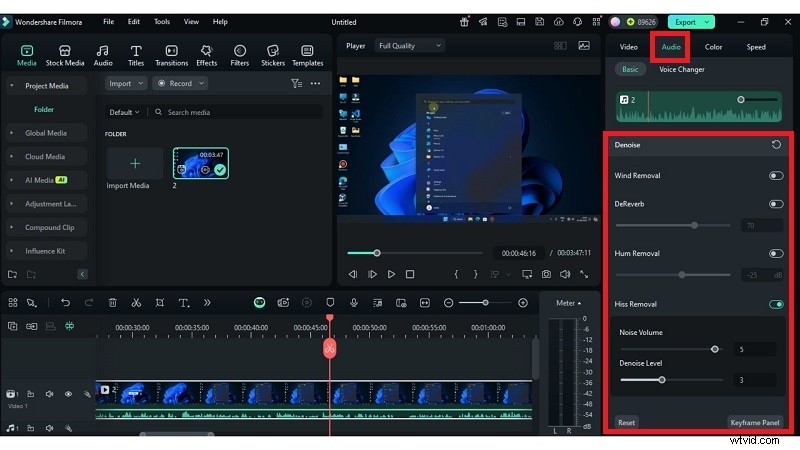800x450 pixels.
Task: Open the Tools menu
Action: tap(162, 21)
